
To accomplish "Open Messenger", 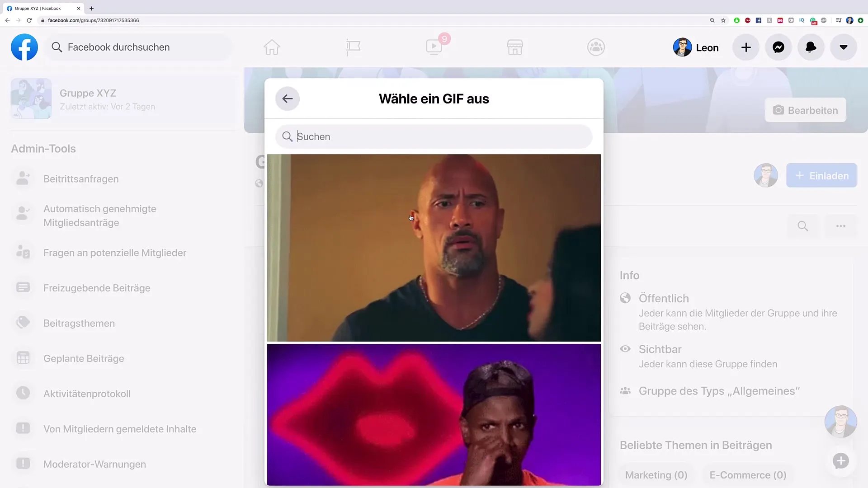I will 778,47.
